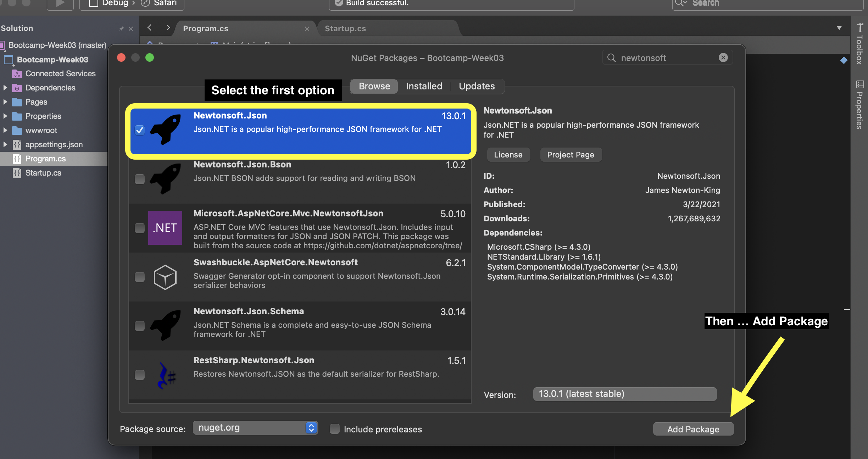This screenshot has width=868, height=459.
Task: Expand the Pages folder
Action: coord(5,102)
